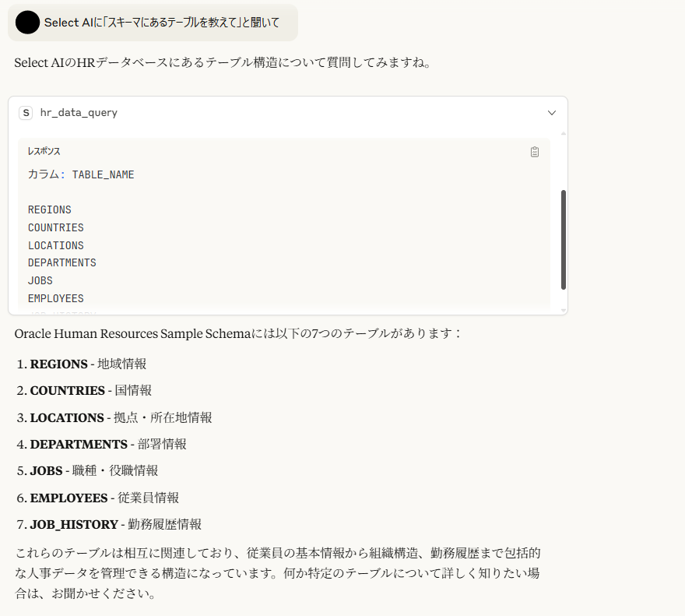Select COUNTRIES in the response output
The width and height of the screenshot is (685, 616).
[55, 227]
